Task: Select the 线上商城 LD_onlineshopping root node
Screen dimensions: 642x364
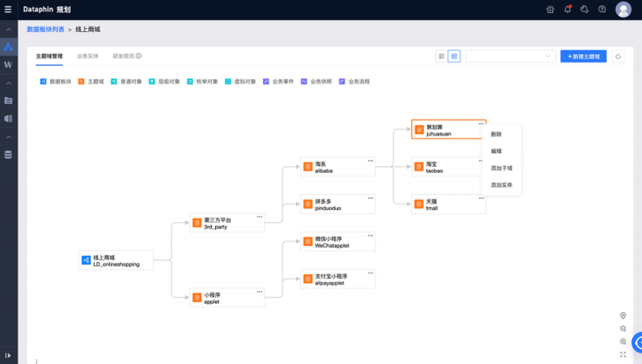Action: tap(116, 260)
